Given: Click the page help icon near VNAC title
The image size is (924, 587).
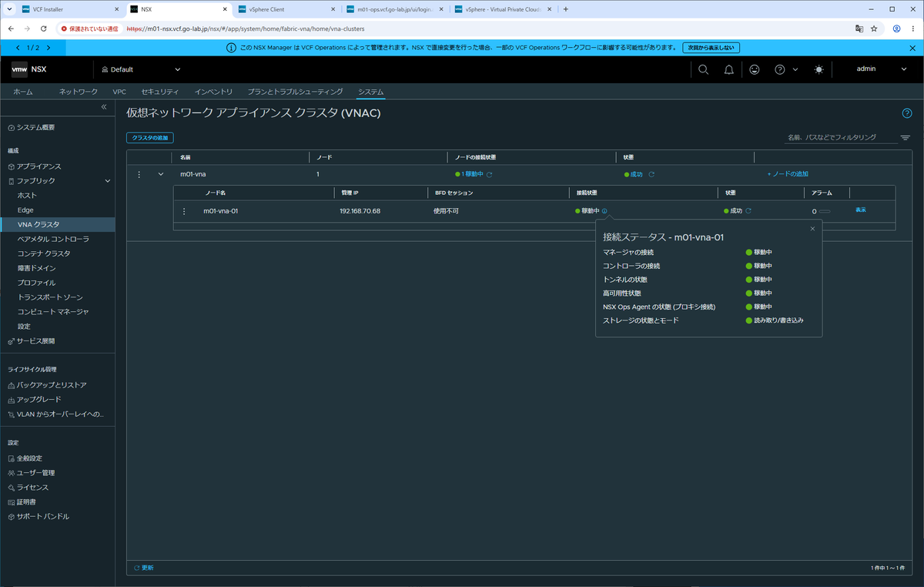Looking at the screenshot, I should pos(906,113).
